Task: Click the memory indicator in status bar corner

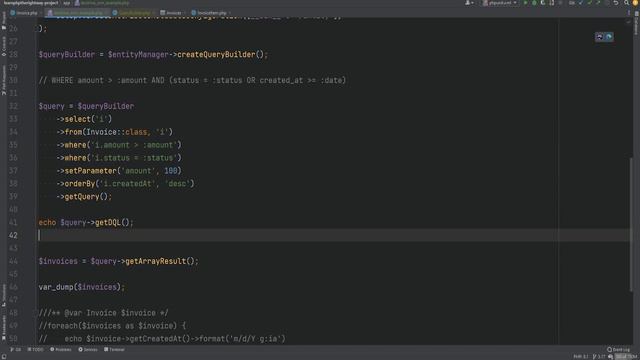Action: pos(626,357)
